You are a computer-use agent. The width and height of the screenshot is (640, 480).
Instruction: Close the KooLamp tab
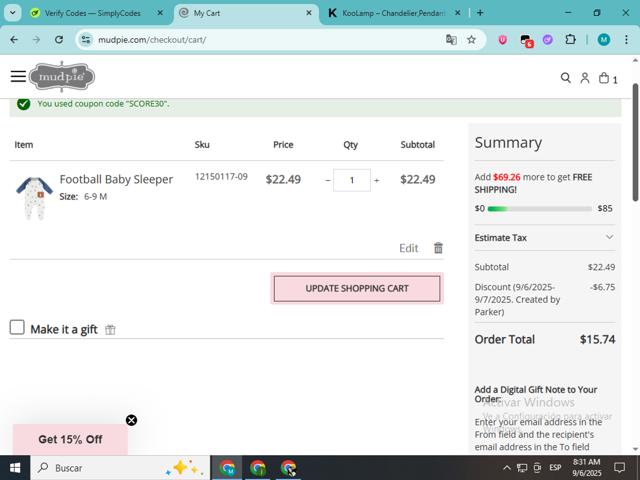pos(458,13)
